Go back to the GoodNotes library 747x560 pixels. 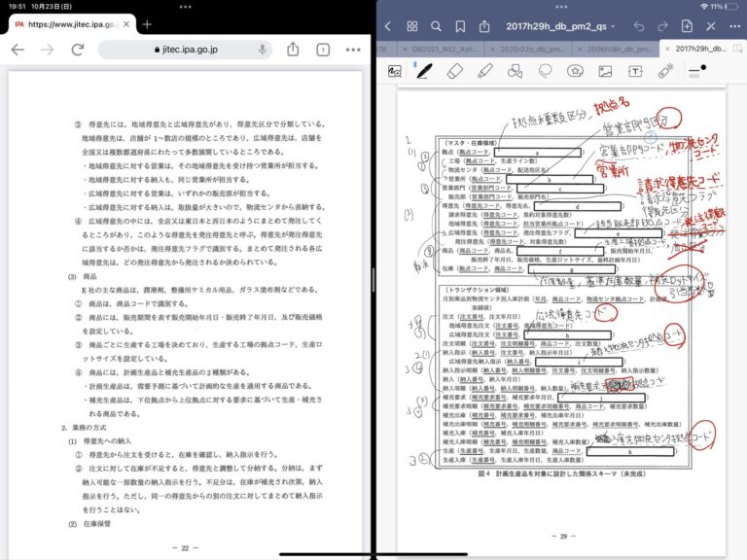click(x=388, y=26)
